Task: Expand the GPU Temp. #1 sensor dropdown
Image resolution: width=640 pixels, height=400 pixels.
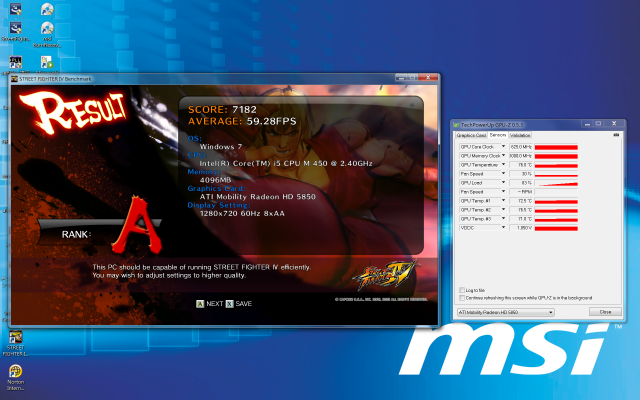Action: [503, 200]
